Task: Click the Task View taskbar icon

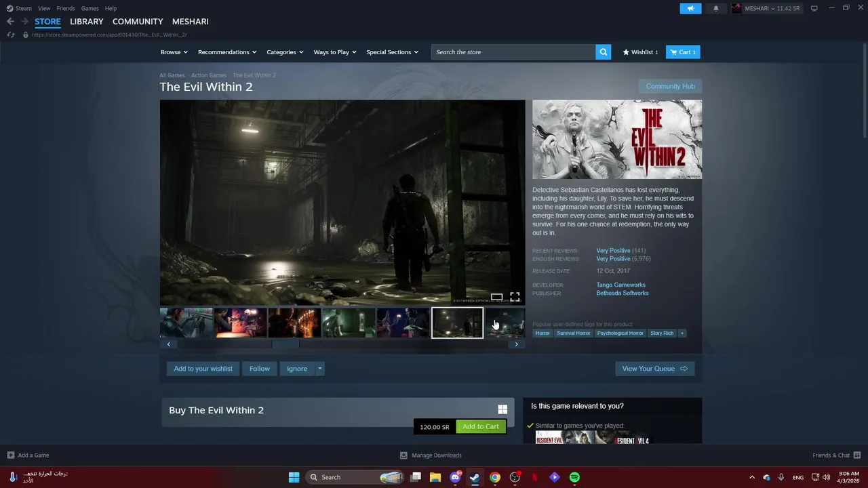Action: pos(416,477)
